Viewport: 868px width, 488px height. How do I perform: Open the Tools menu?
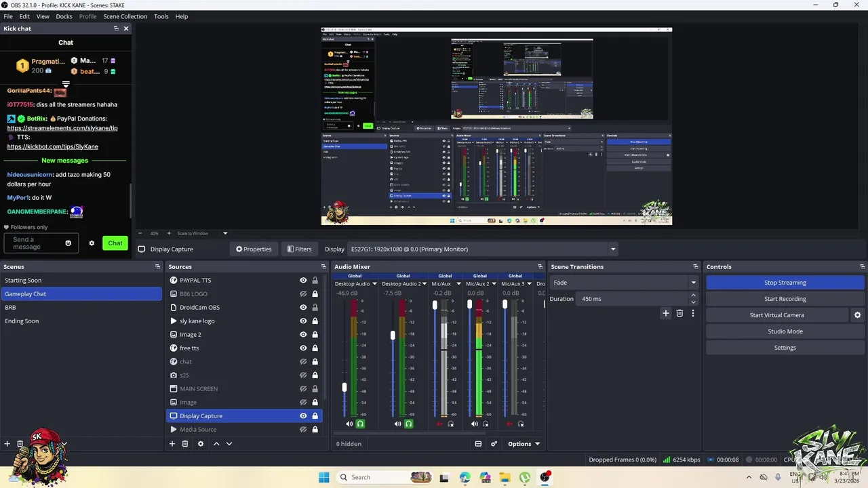click(161, 16)
